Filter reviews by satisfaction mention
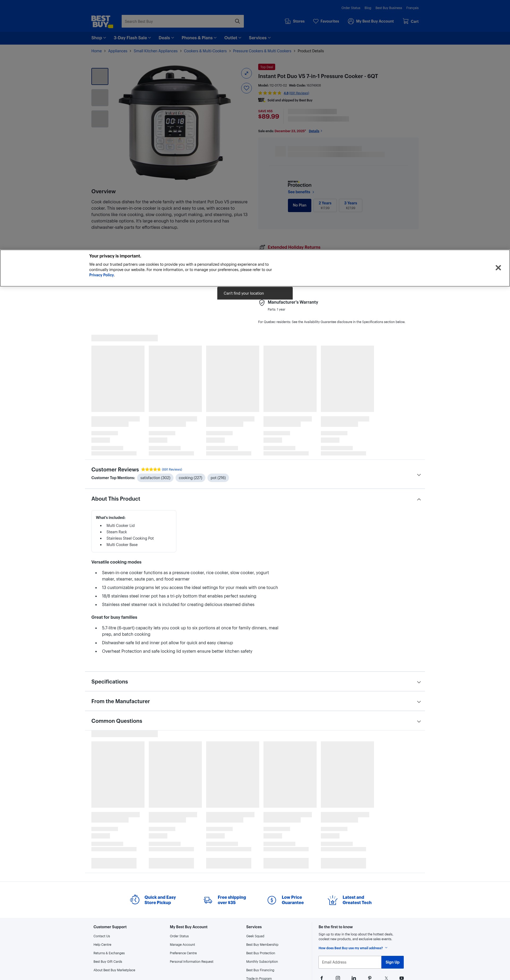 tap(155, 478)
